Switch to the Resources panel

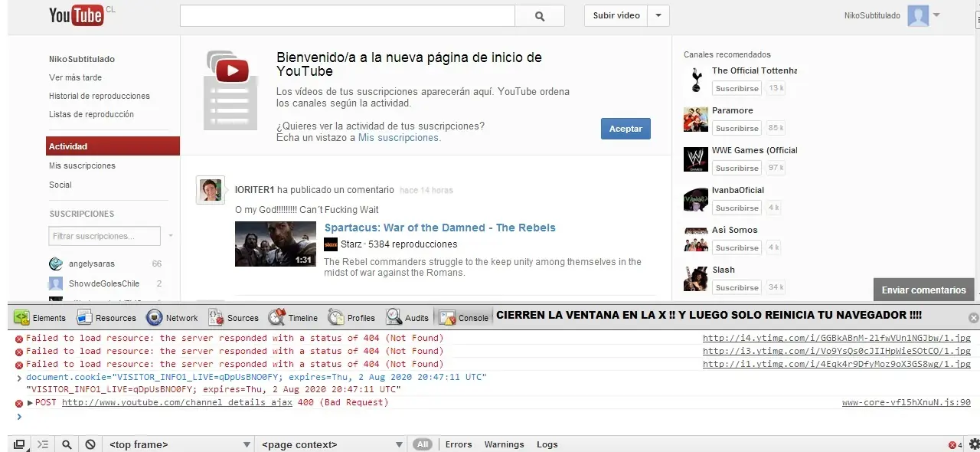106,317
